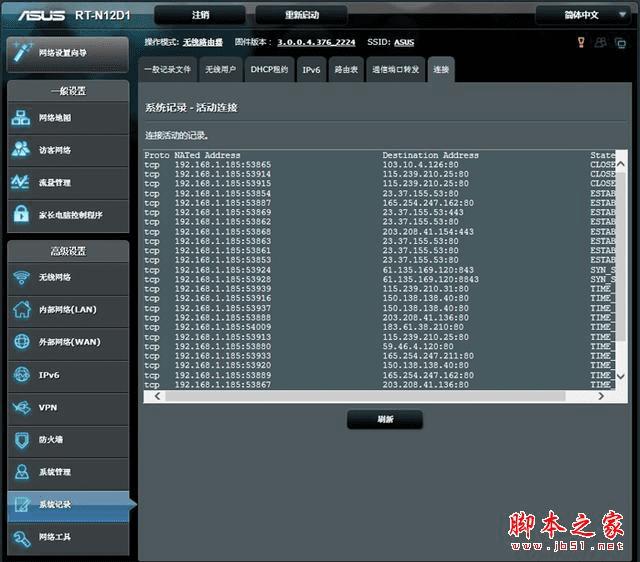640x562 pixels.
Task: Open the 无线路由器 operation mode link
Action: click(203, 42)
